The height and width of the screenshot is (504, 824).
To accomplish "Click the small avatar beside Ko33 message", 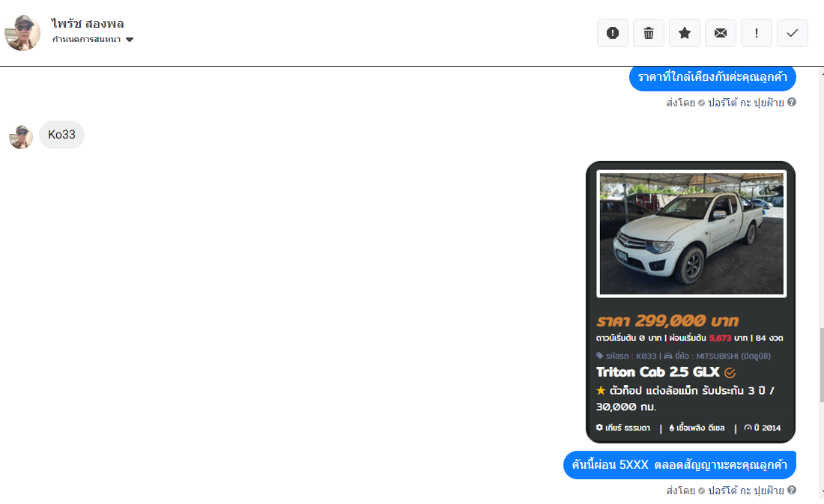I will point(21,136).
